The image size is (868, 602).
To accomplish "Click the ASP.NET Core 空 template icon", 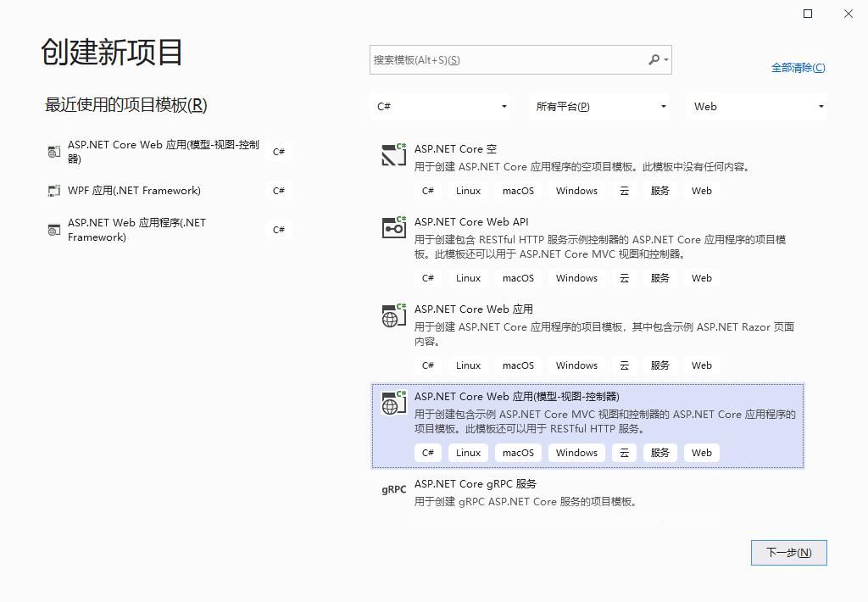I will click(x=393, y=154).
